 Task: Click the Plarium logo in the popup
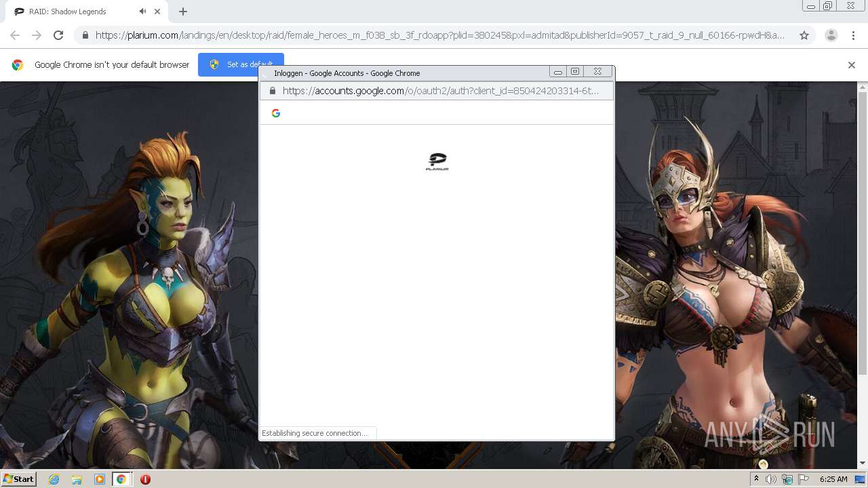[437, 161]
